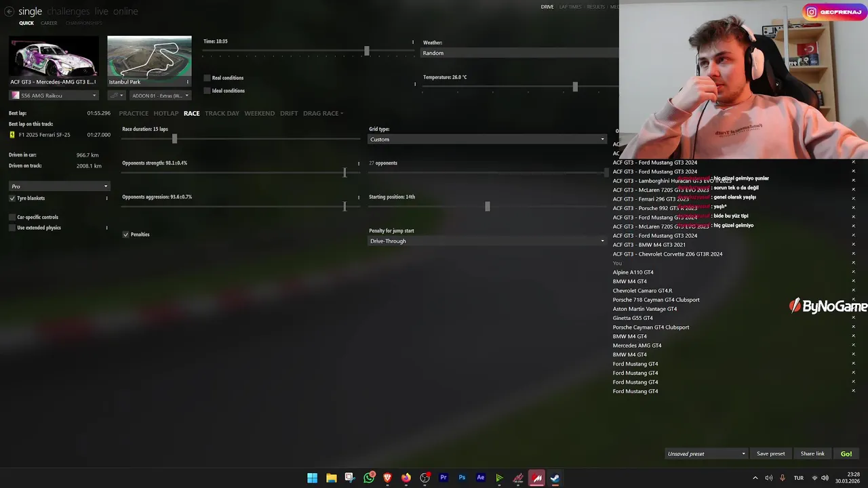Viewport: 868px width, 488px height.
Task: Open Steam from the taskbar
Action: click(x=555, y=478)
